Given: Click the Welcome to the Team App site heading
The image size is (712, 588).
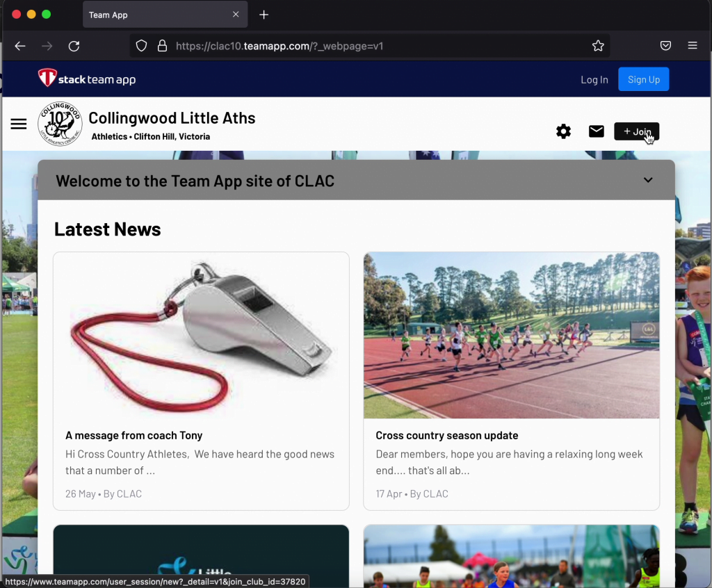Looking at the screenshot, I should (x=195, y=181).
